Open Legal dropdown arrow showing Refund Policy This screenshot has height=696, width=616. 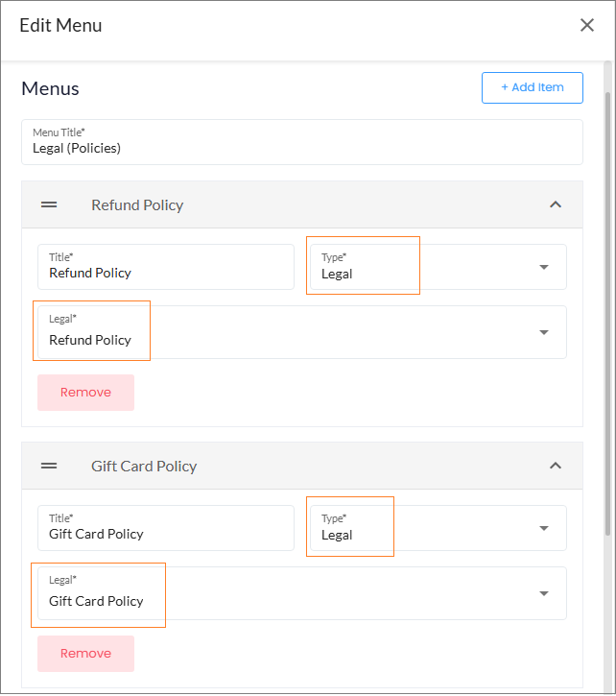(x=544, y=332)
